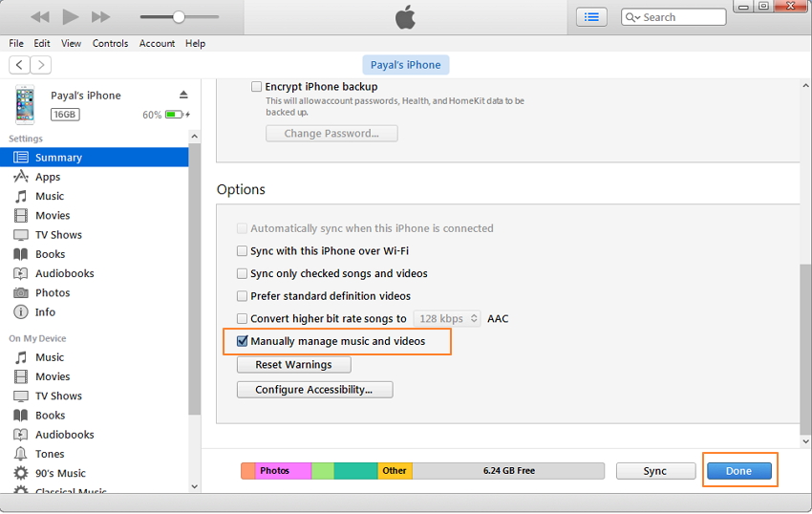Click the Photos camera icon in sidebar
The width and height of the screenshot is (812, 514).
pos(21,293)
